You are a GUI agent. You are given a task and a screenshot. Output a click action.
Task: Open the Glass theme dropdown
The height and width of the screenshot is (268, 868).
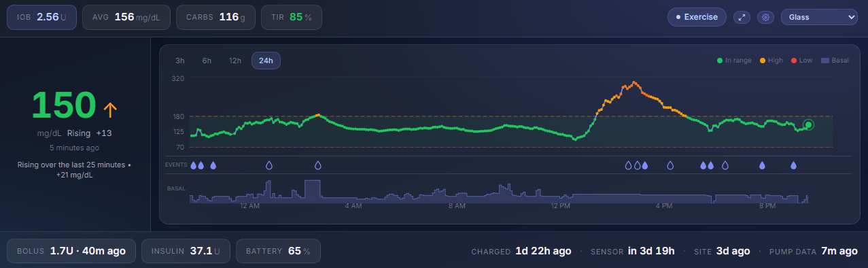point(819,17)
